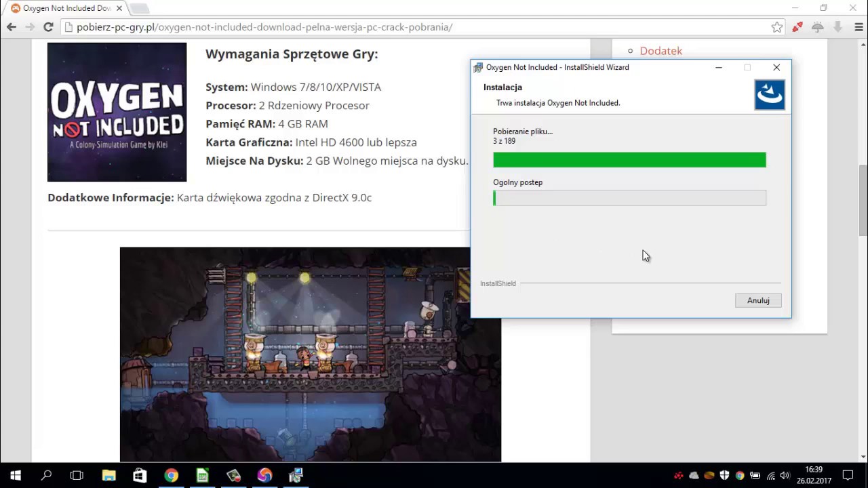Click the Chrome taskbar icon
Screen dimensions: 868x488
pyautogui.click(x=171, y=475)
